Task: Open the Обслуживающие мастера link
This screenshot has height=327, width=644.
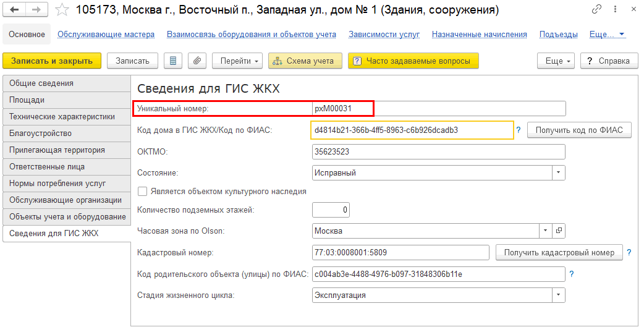Action: click(106, 35)
